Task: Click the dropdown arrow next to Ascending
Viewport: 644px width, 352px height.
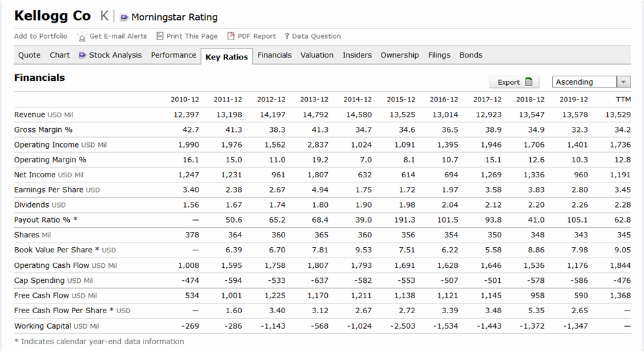Action: [x=623, y=82]
